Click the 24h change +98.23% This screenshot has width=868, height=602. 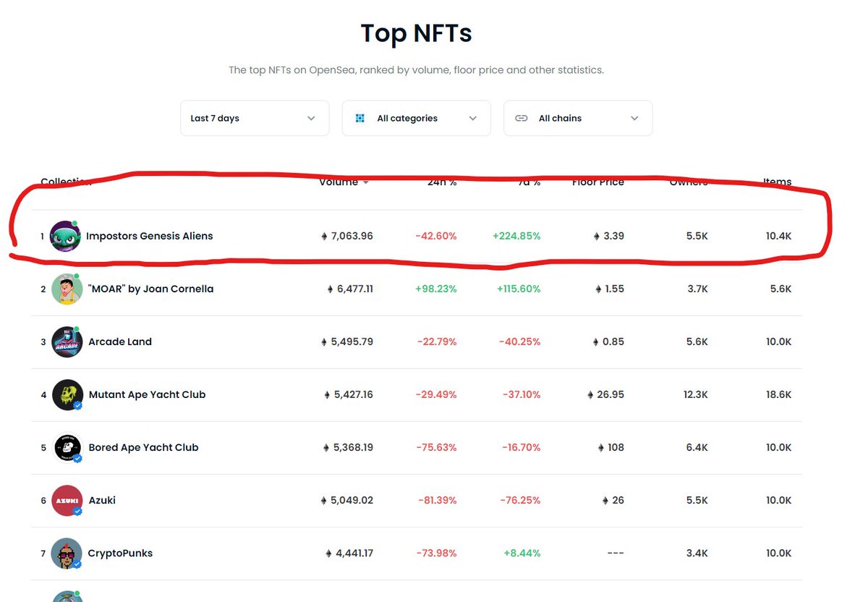436,289
